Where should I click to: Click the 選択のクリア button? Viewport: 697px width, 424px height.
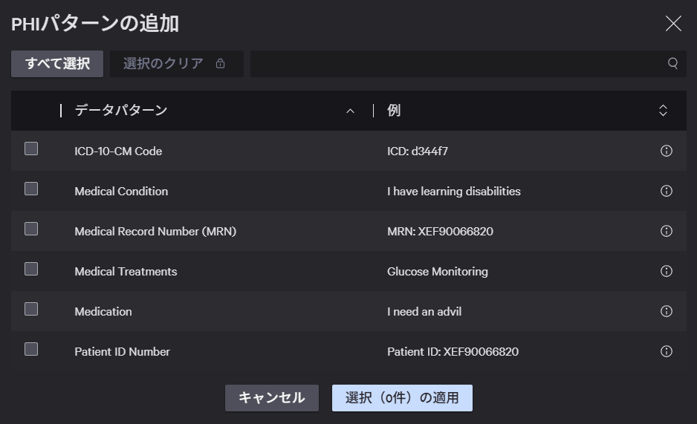click(x=176, y=64)
